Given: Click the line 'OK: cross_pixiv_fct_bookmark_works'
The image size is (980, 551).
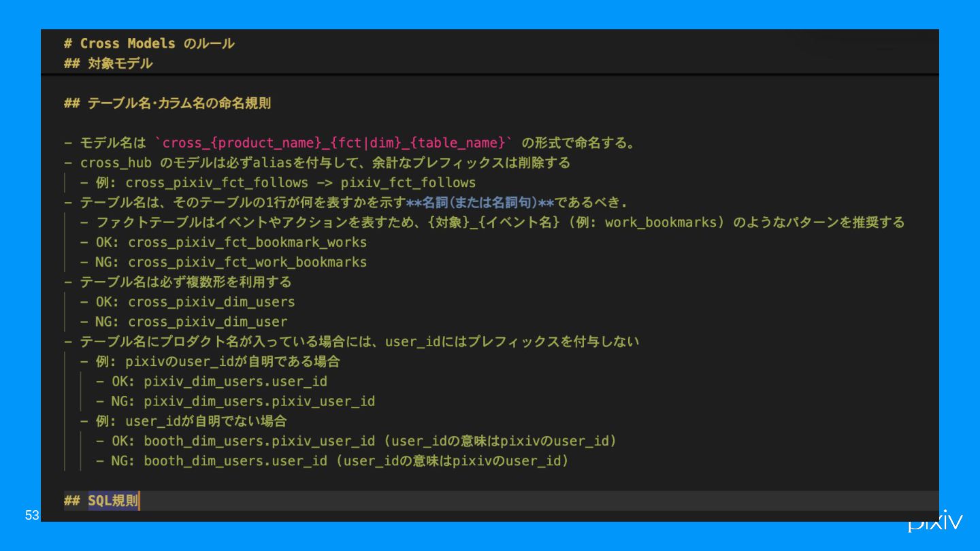Looking at the screenshot, I should point(223,242).
